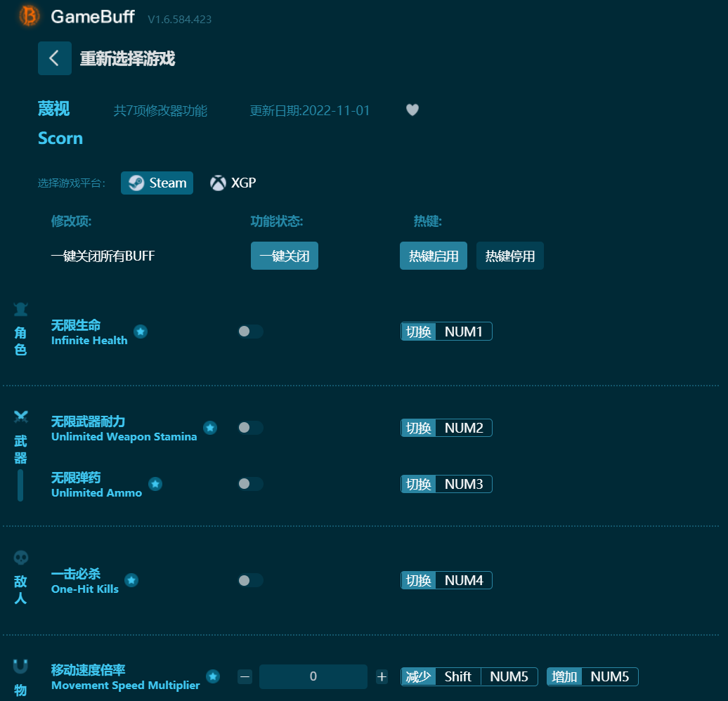Click the 增加 hotkey label
Screen dimensions: 728x701
[x=564, y=677]
